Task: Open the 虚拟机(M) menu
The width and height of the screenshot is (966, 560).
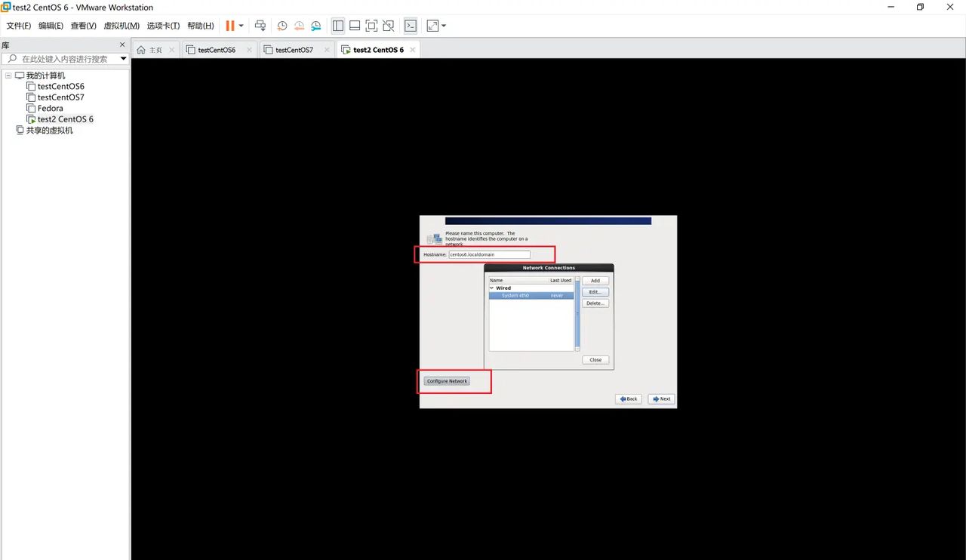Action: pos(122,26)
